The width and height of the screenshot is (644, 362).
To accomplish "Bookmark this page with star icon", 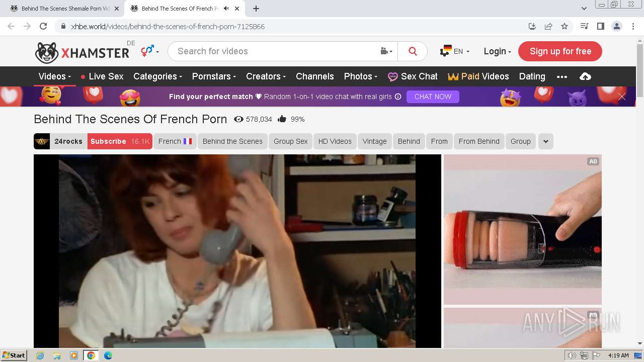I will 565,26.
